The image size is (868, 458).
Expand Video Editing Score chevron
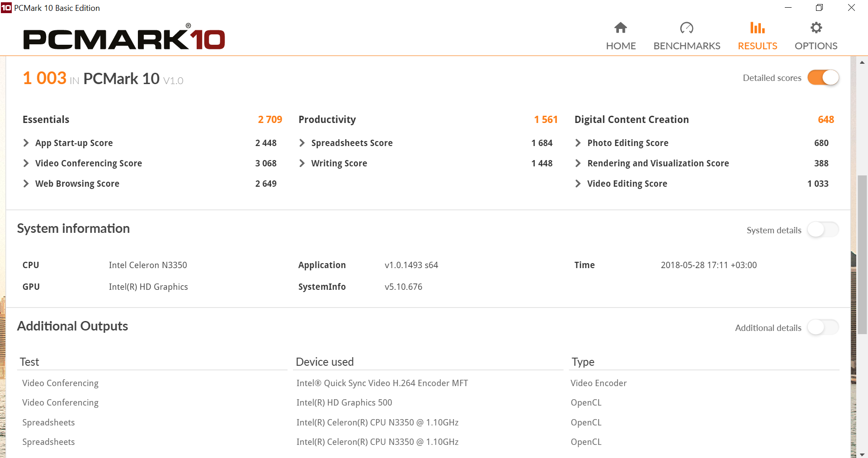(578, 184)
